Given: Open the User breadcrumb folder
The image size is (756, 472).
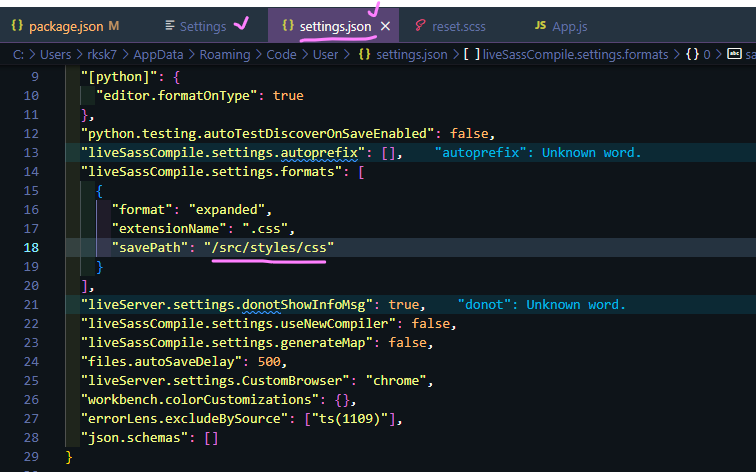Looking at the screenshot, I should (x=325, y=54).
